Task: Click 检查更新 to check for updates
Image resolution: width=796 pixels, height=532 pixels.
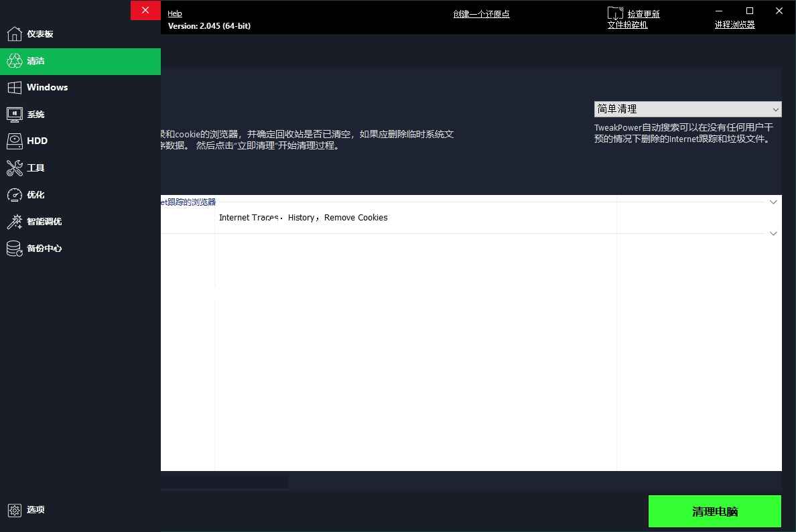Action: coord(643,13)
